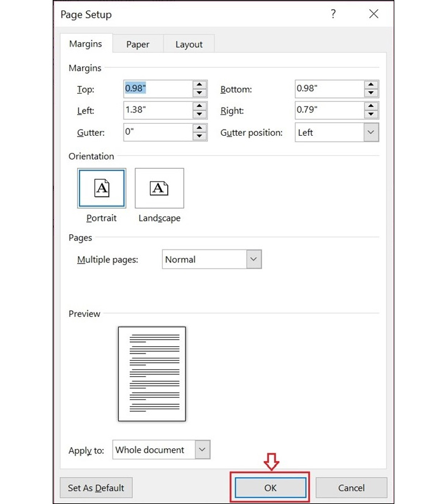Open the Multiple pages dropdown
The image size is (447, 504).
(254, 259)
